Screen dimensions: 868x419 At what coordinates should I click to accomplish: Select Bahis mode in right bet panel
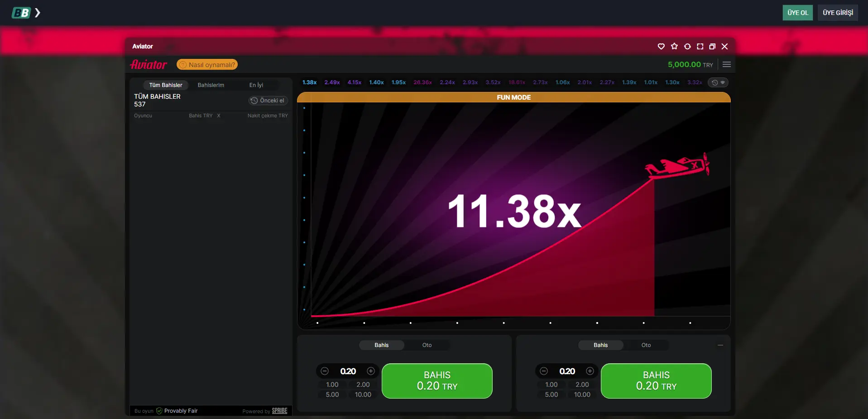[600, 345]
